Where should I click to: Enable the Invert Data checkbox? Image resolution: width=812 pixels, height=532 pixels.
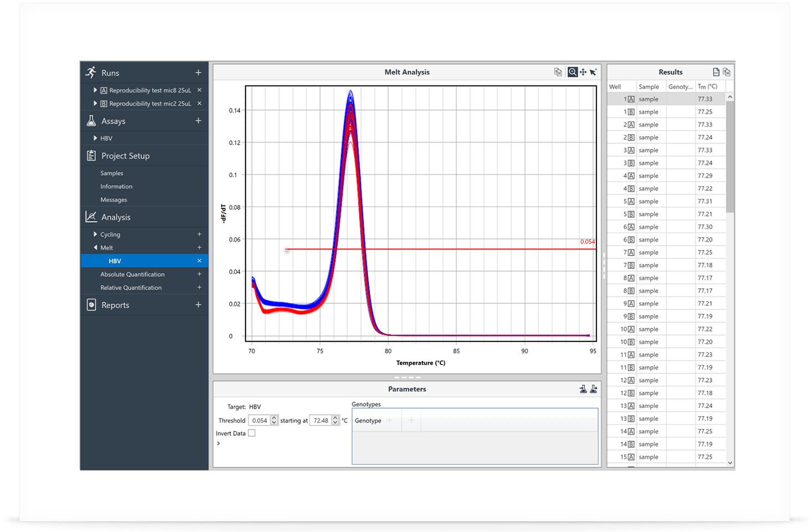252,433
